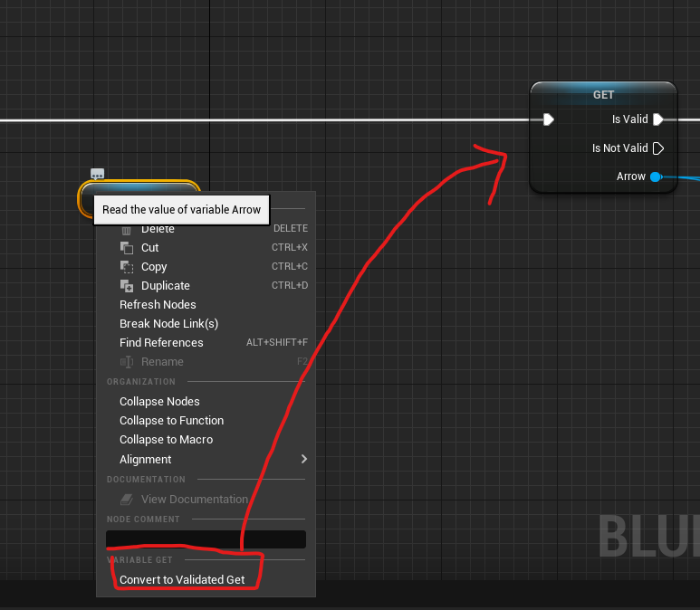Screen dimensions: 700x610
Task: Click Refresh Nodes menu entry
Action: pyautogui.click(x=206, y=305)
